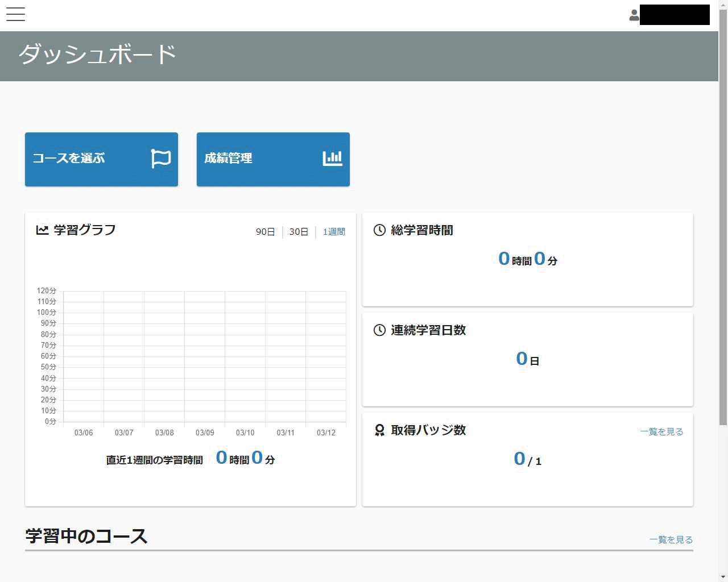Image resolution: width=728 pixels, height=582 pixels.
Task: Click the clock icon beside 総学習時間
Action: click(379, 230)
